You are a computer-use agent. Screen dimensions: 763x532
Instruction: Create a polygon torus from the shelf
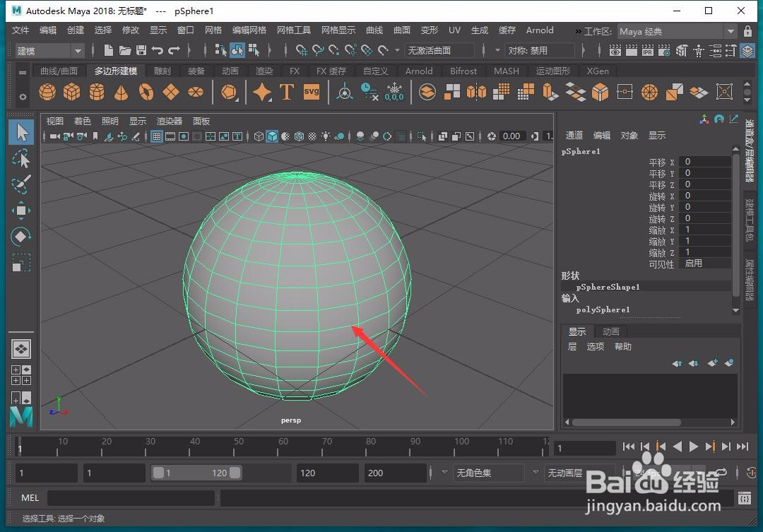pyautogui.click(x=146, y=92)
